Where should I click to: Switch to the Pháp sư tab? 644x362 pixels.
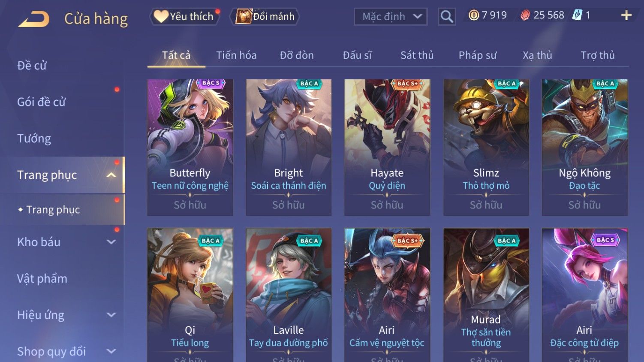coord(477,55)
